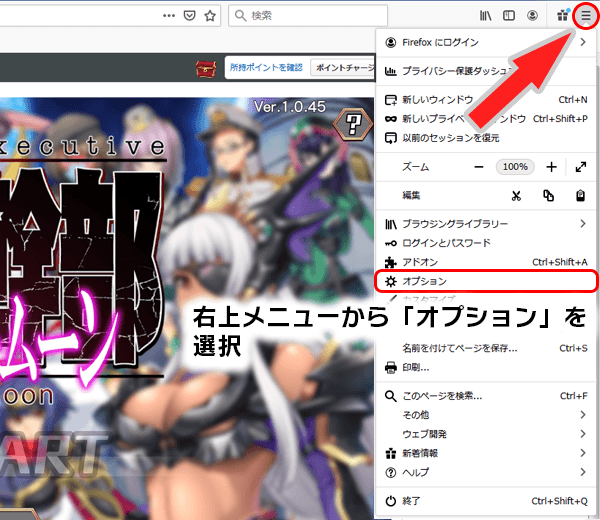Open ウェブ開発 submenu entry
Screen dimensions: 600x520
tap(486, 434)
